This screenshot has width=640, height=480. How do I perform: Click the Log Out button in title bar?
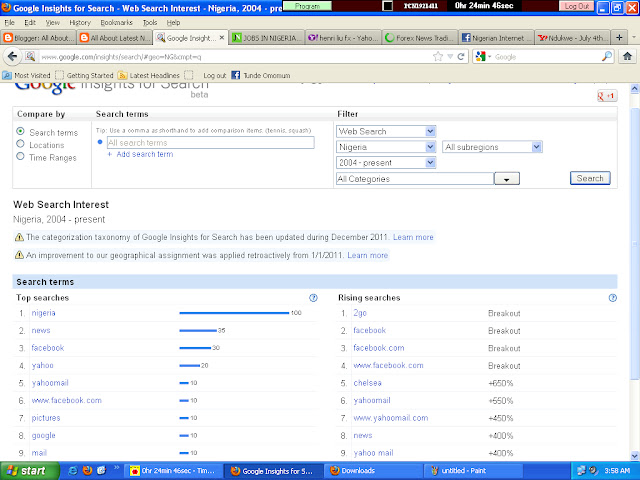[x=577, y=6]
